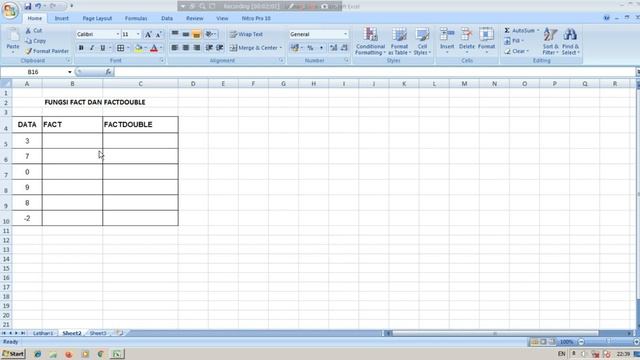
Task: Open Cell Styles gallery
Action: tap(422, 41)
